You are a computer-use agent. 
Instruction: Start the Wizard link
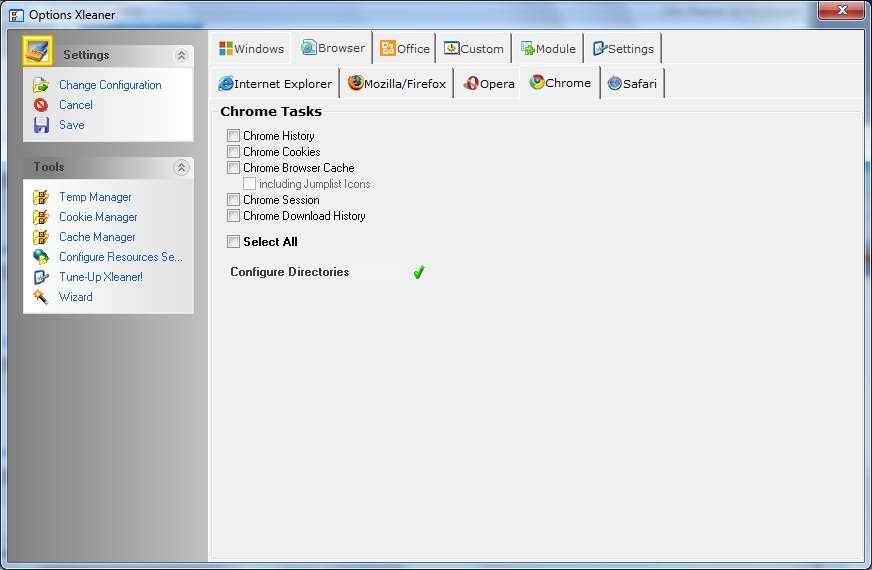tap(76, 297)
